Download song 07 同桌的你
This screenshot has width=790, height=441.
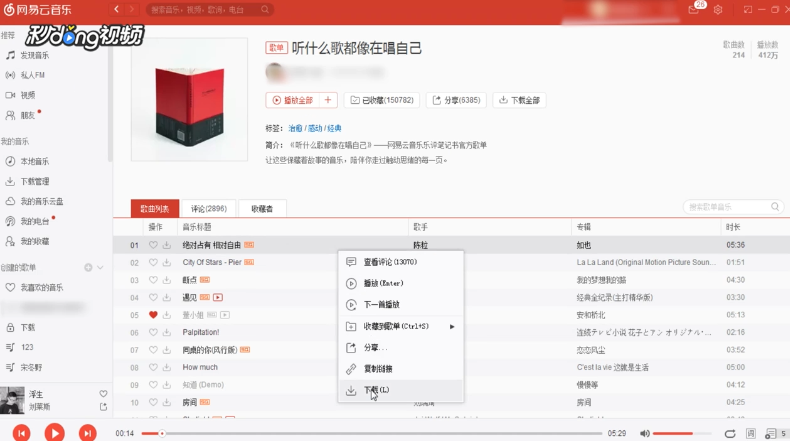point(167,350)
